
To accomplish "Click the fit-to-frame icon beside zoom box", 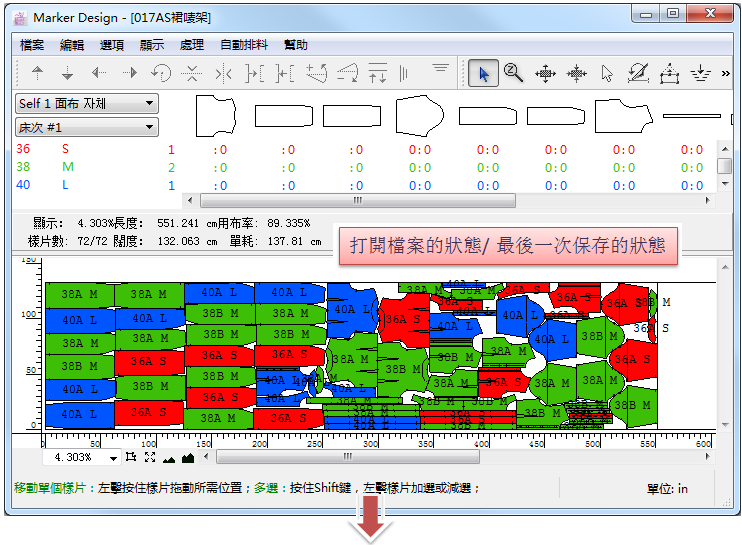I will click(131, 457).
